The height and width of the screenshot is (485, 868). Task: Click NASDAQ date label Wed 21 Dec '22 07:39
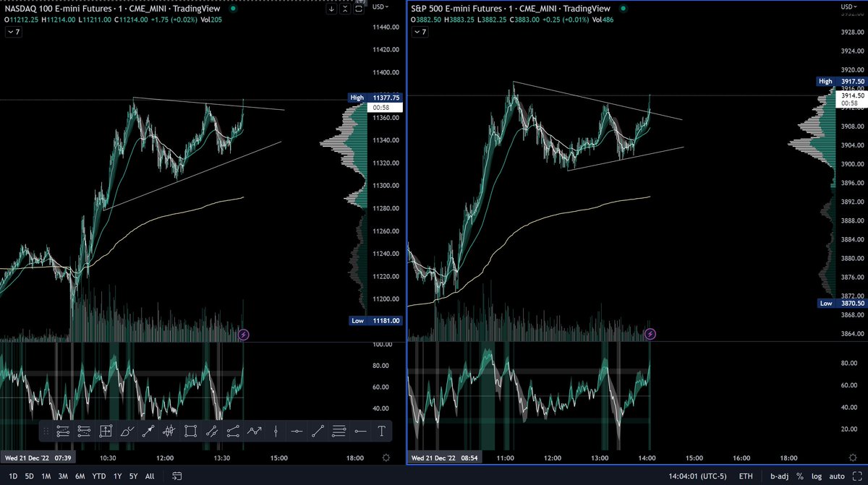(x=38, y=458)
